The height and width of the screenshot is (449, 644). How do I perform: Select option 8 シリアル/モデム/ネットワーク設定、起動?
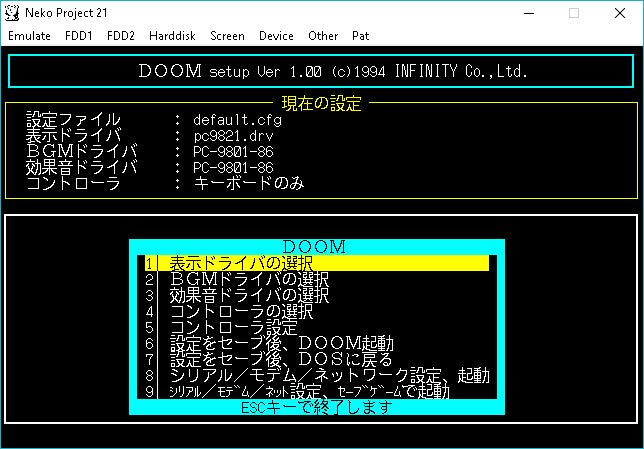(x=317, y=375)
